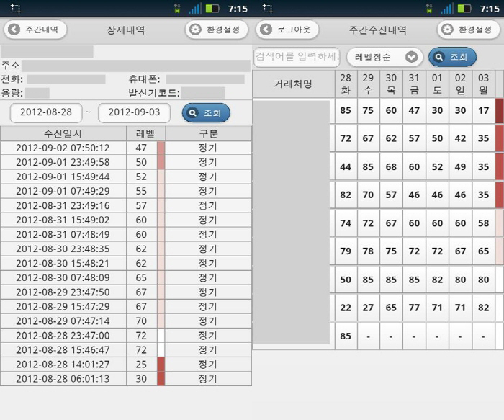Select the row received 2012-09-02 07:50:12
504x420 pixels.
coord(63,148)
